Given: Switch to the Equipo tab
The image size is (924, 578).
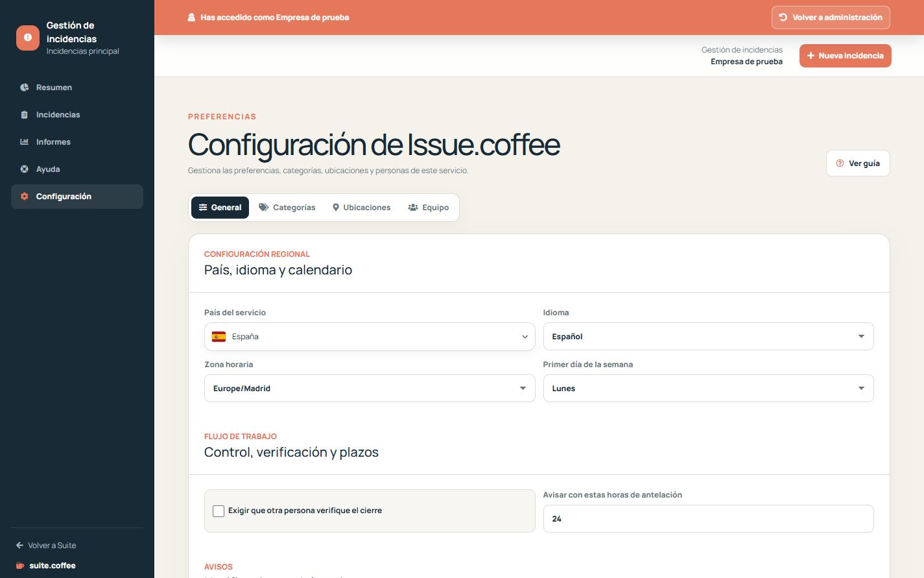Looking at the screenshot, I should tap(429, 208).
